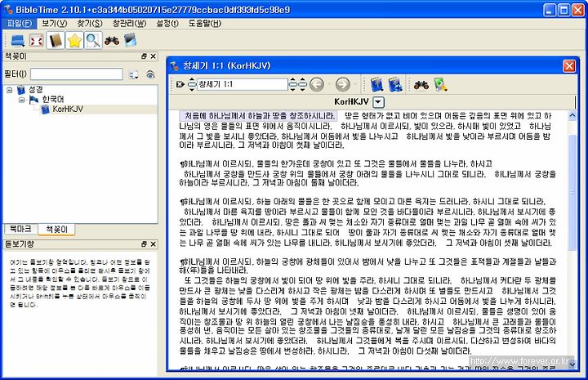Collapse the 한국어 language node
Image resolution: width=588 pixels, height=380 pixels.
point(22,100)
